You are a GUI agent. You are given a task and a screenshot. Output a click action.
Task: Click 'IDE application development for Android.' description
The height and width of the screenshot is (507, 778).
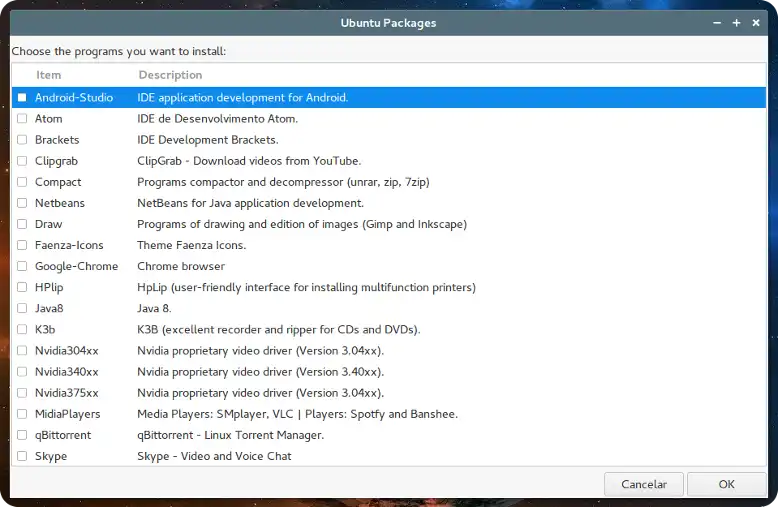tap(243, 98)
